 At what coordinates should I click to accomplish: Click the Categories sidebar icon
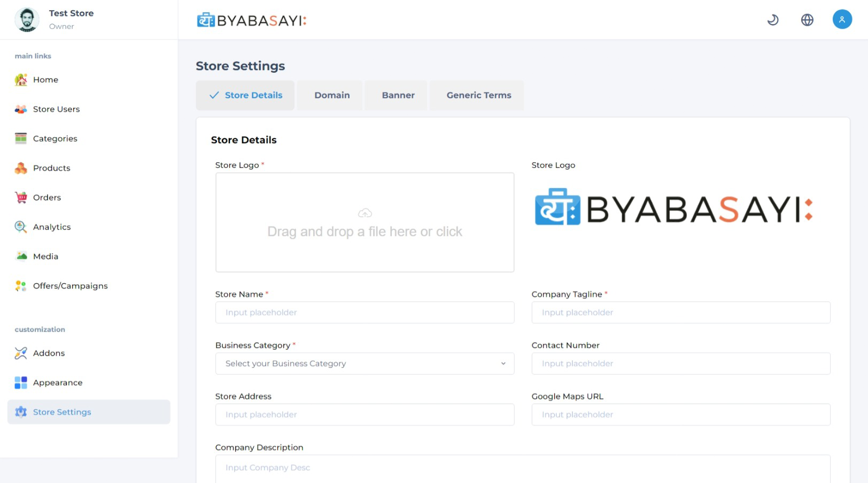click(x=21, y=138)
